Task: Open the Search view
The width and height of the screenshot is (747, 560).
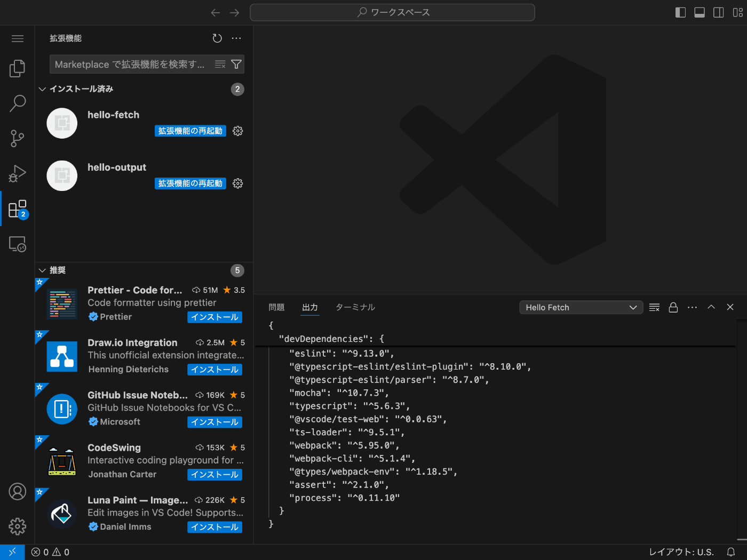Action: 18,103
